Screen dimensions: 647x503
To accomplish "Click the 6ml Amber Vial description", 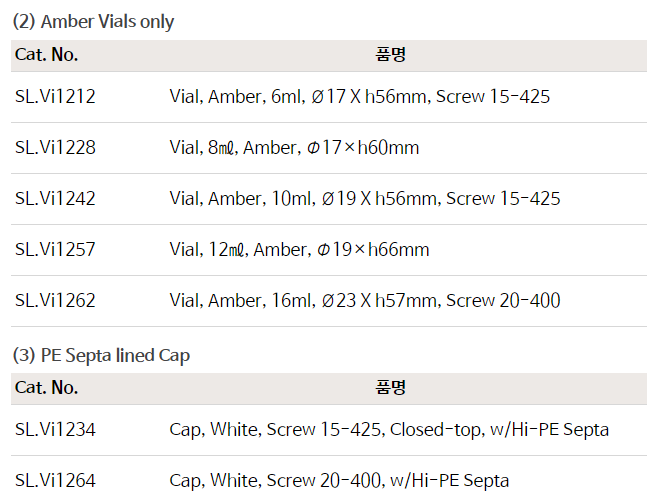I will 359,97.
